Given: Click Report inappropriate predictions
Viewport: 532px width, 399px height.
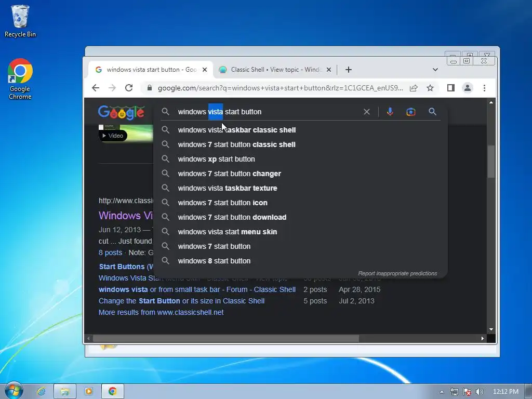Looking at the screenshot, I should tap(397, 273).
